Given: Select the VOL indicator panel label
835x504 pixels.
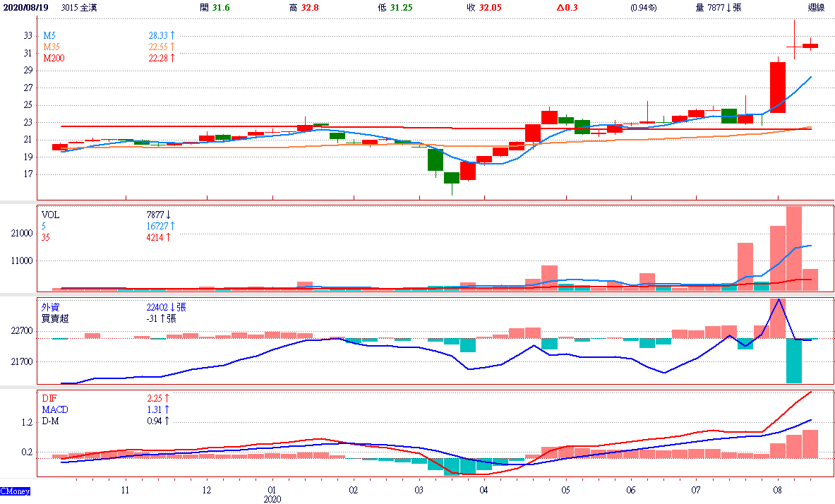Looking at the screenshot, I should (51, 215).
